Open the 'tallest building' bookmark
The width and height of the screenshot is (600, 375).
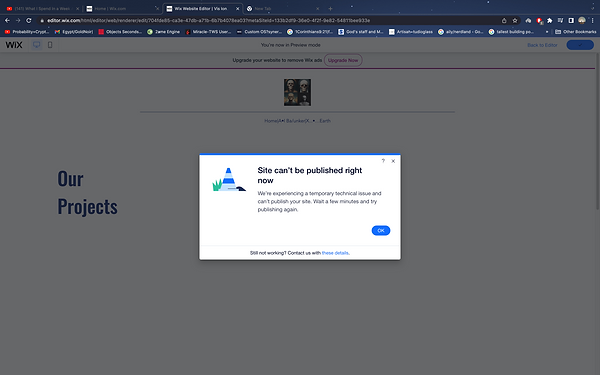[x=511, y=32]
